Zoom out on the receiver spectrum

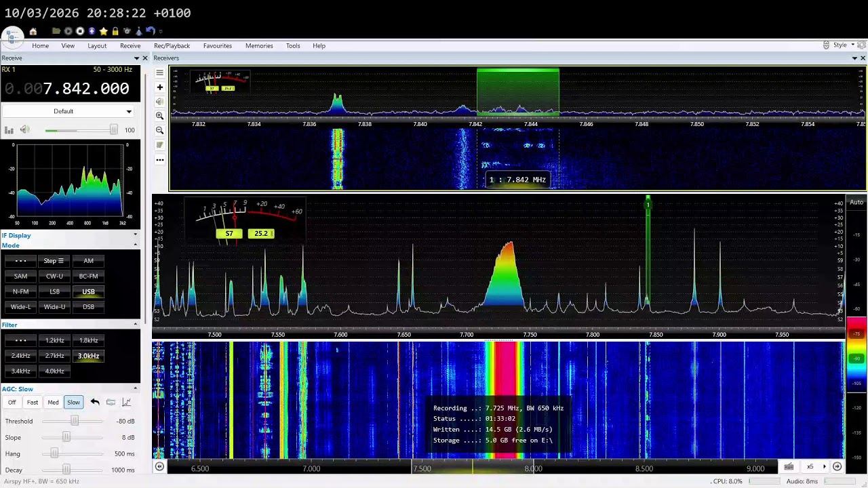pos(159,130)
